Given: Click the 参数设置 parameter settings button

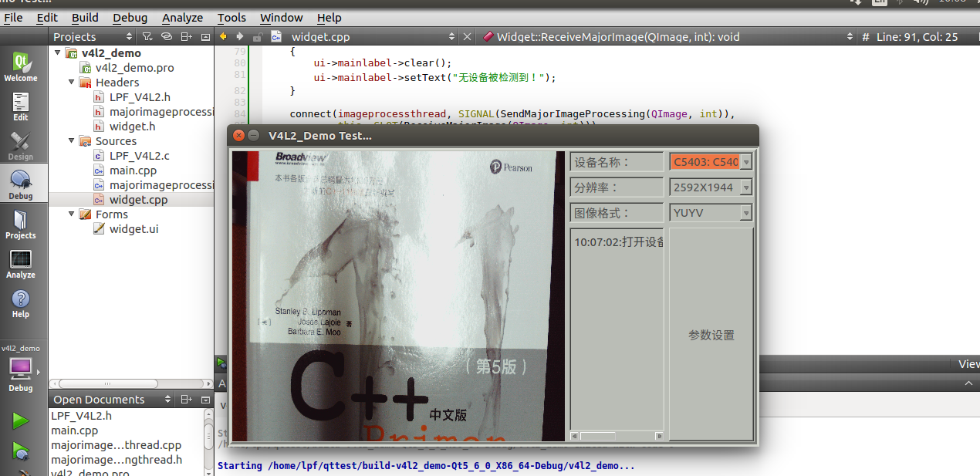Looking at the screenshot, I should pos(710,335).
